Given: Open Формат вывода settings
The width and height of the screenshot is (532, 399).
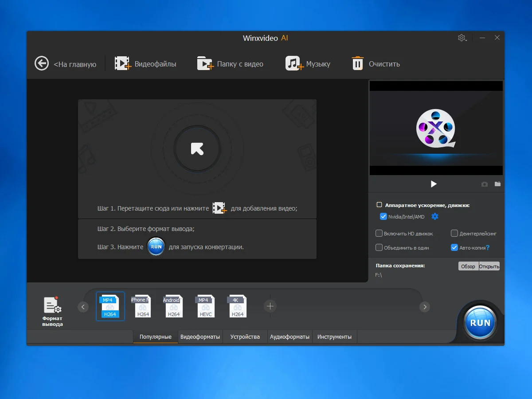Looking at the screenshot, I should coord(52,310).
